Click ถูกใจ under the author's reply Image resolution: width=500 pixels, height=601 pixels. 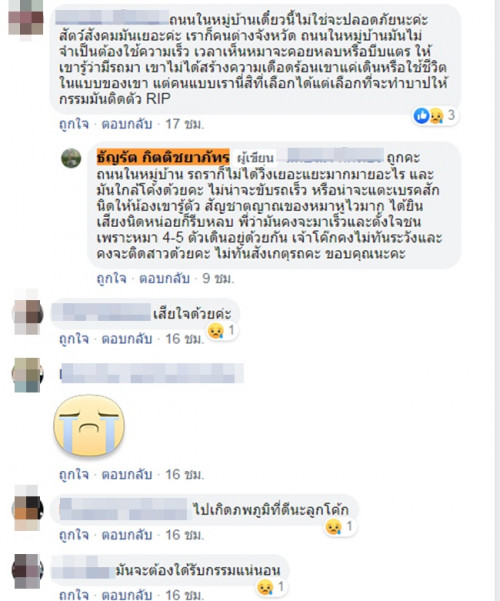click(x=111, y=278)
